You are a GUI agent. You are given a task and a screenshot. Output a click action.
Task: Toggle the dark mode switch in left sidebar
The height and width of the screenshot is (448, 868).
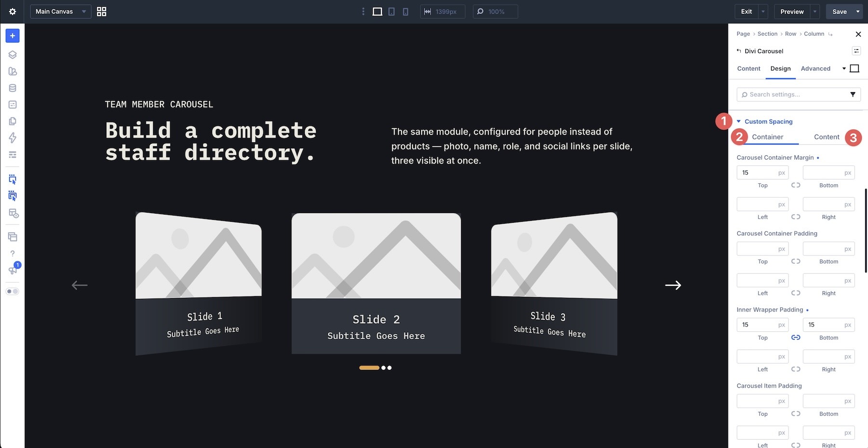pyautogui.click(x=13, y=291)
